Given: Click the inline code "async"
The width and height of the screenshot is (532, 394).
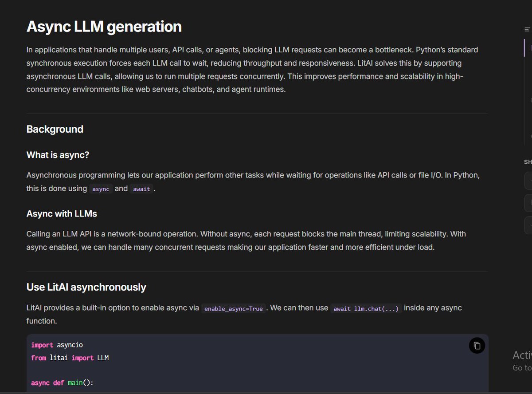Looking at the screenshot, I should pos(101,189).
